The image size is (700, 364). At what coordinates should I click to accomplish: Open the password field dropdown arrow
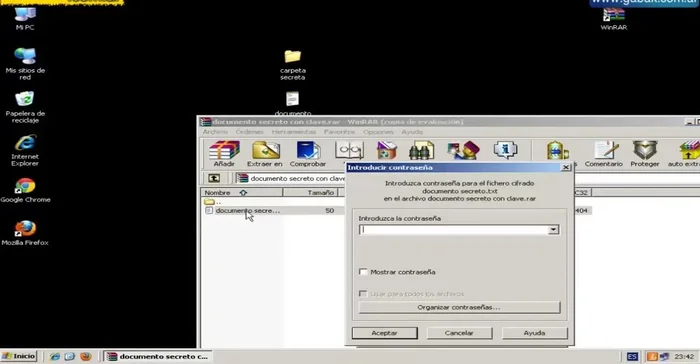click(x=553, y=230)
